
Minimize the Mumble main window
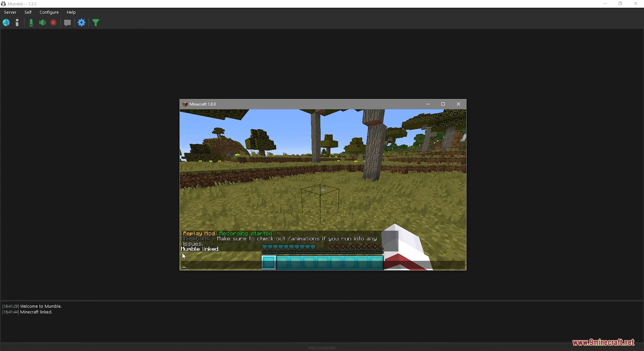tap(605, 4)
